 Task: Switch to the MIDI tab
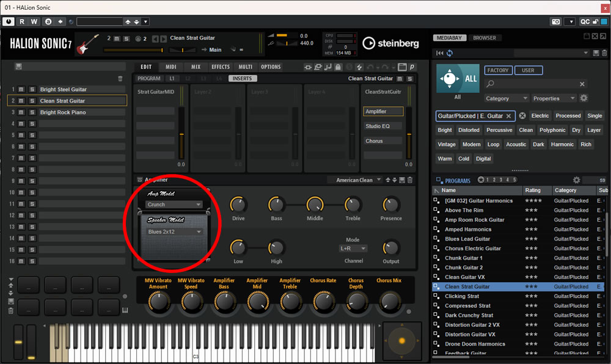pos(171,67)
